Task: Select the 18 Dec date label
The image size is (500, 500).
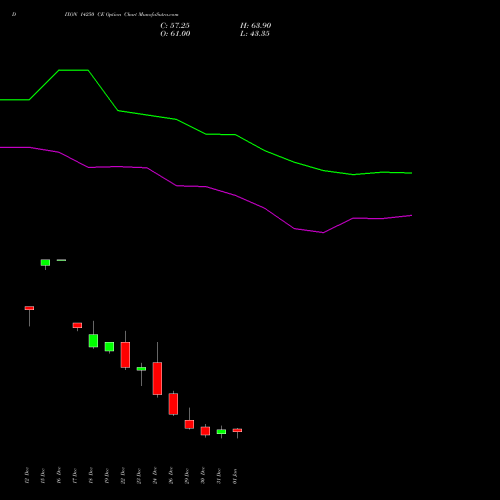Action: (x=91, y=476)
